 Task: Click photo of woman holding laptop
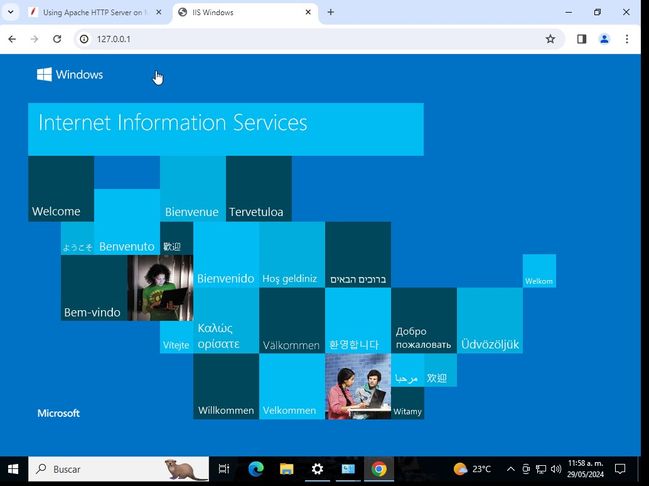tap(160, 288)
